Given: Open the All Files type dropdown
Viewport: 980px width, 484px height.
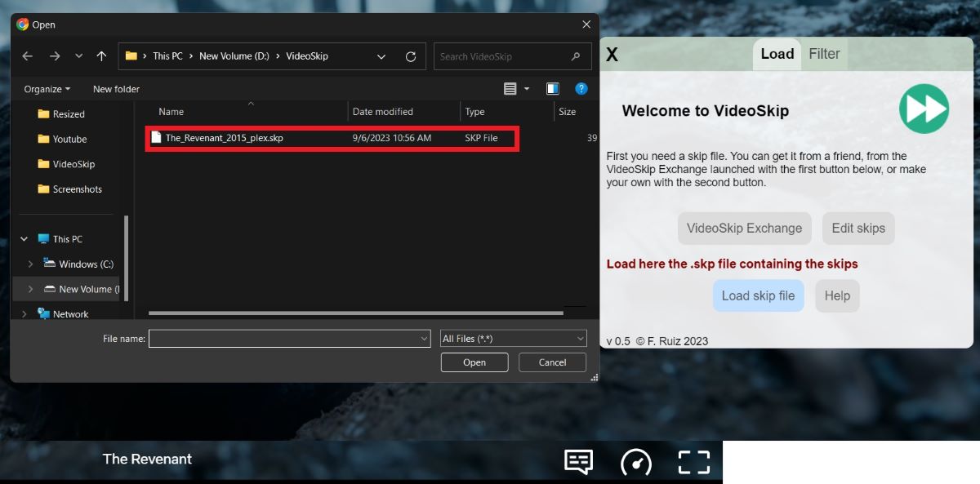Looking at the screenshot, I should (x=513, y=338).
